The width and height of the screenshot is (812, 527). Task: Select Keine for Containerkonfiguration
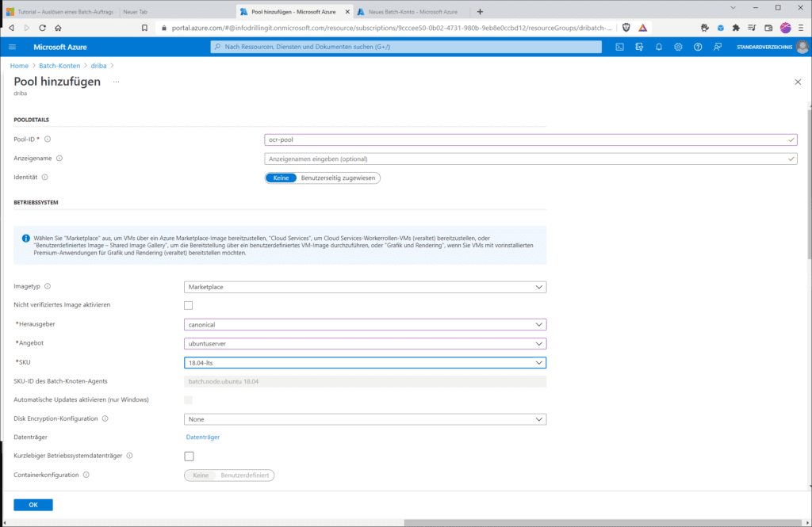click(x=201, y=475)
